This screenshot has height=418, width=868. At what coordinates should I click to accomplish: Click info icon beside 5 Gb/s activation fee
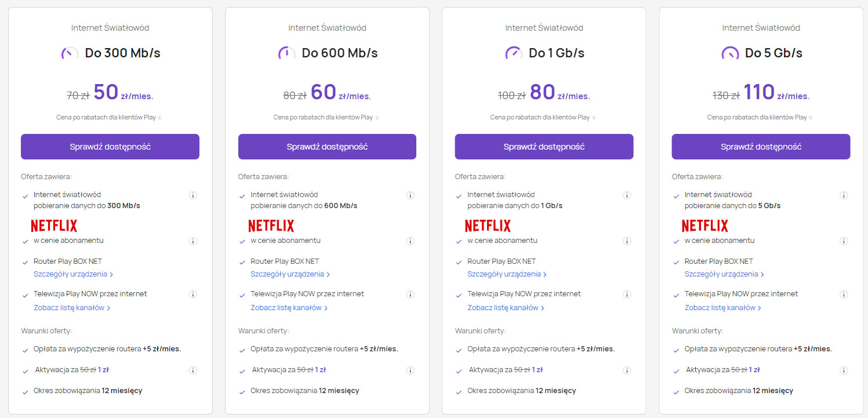click(844, 370)
